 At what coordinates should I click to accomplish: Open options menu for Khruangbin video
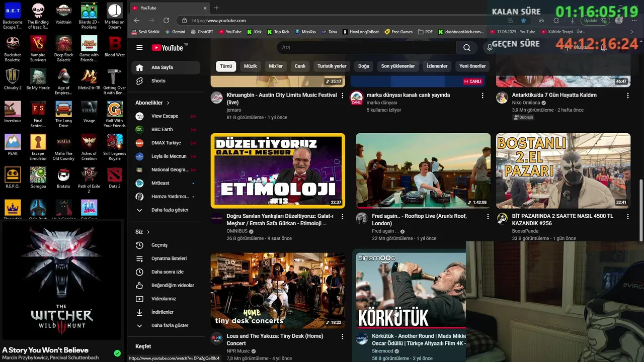click(343, 96)
